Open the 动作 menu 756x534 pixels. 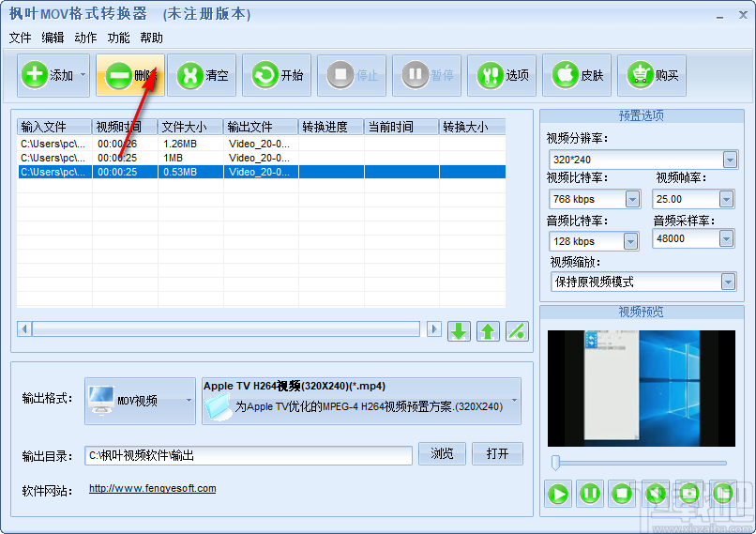(x=85, y=38)
